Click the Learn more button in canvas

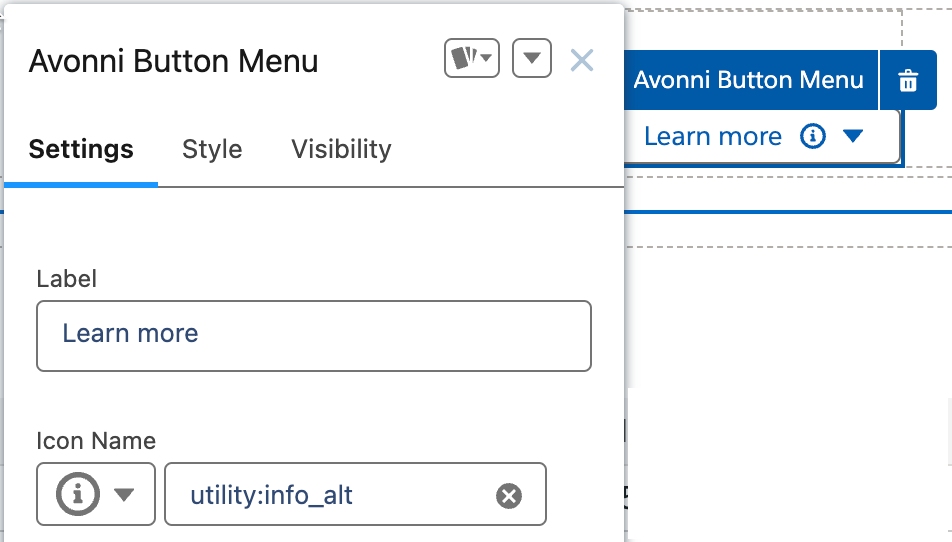point(712,136)
